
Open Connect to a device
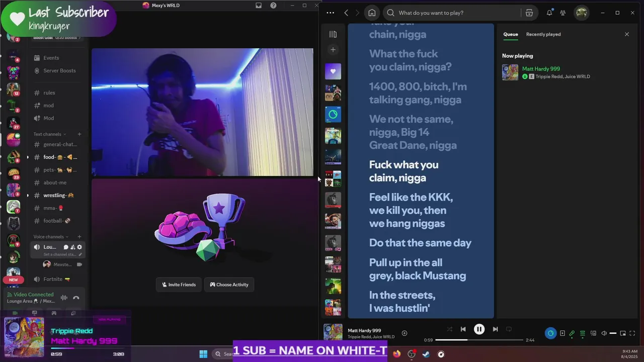594,333
